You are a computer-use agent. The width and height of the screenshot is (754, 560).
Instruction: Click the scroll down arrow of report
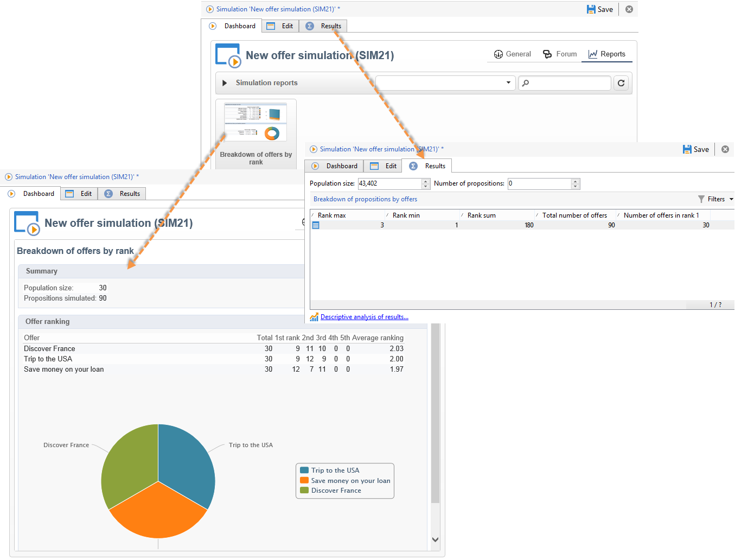[435, 539]
